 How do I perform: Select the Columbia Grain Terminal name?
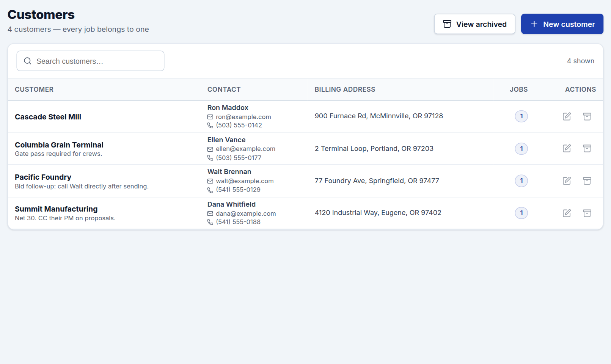[59, 145]
